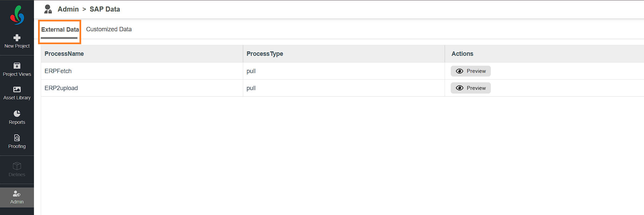Select the ERP2upload process name cell
644x215 pixels.
point(61,88)
